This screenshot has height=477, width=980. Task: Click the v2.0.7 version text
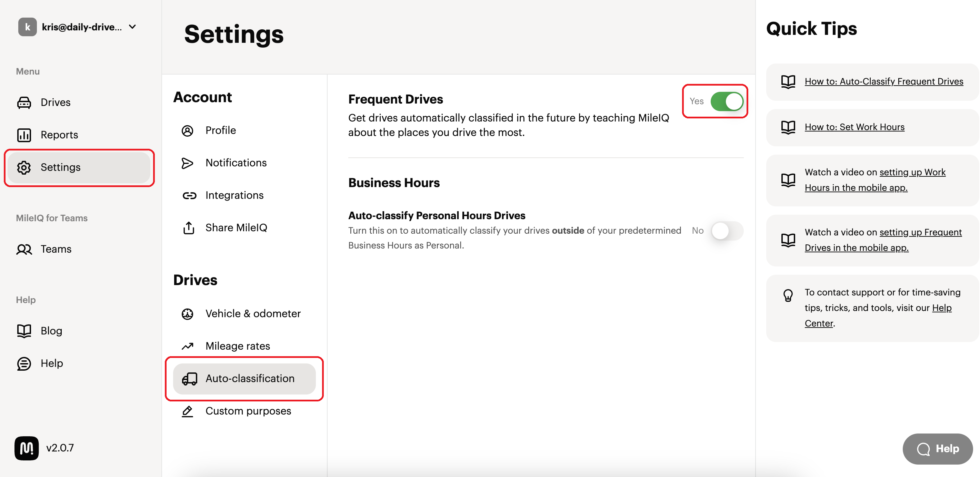click(60, 448)
